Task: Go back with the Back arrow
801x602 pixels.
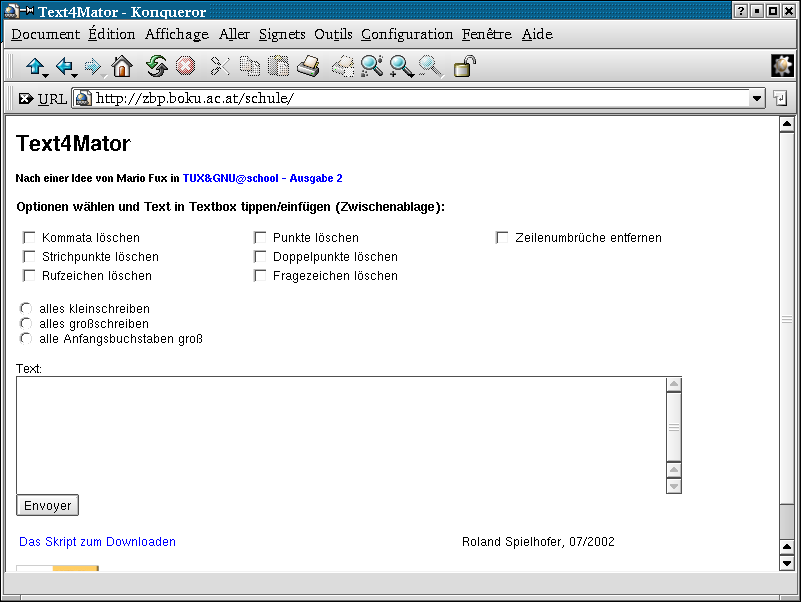Action: [63, 66]
